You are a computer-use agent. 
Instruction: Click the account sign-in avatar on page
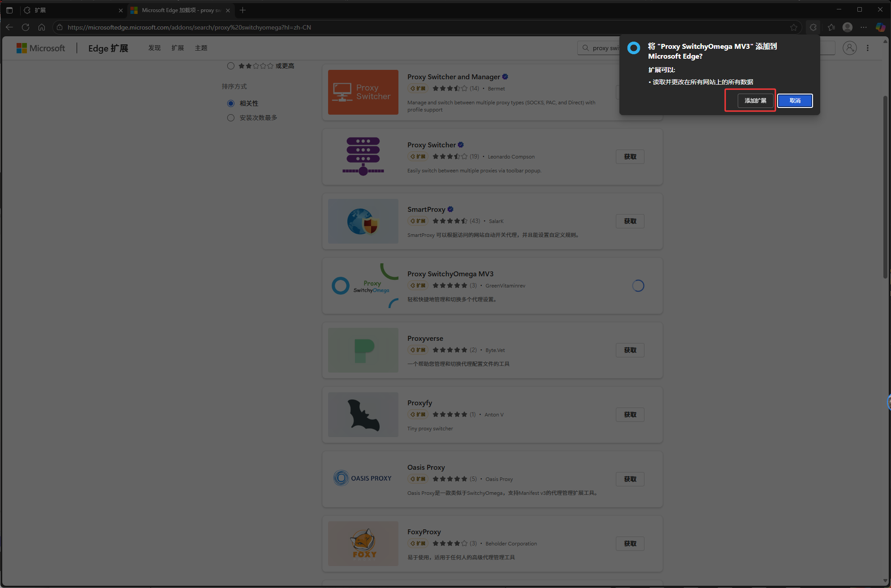pyautogui.click(x=849, y=48)
